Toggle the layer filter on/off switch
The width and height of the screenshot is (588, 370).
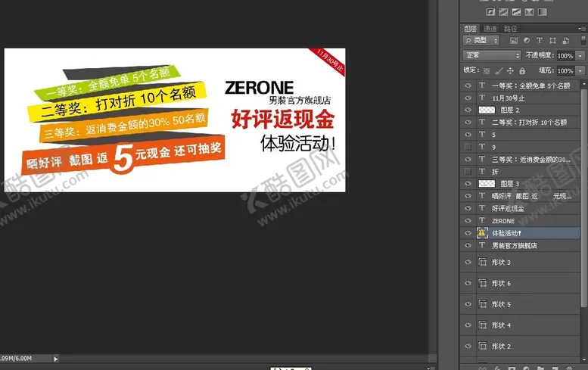pyautogui.click(x=583, y=40)
